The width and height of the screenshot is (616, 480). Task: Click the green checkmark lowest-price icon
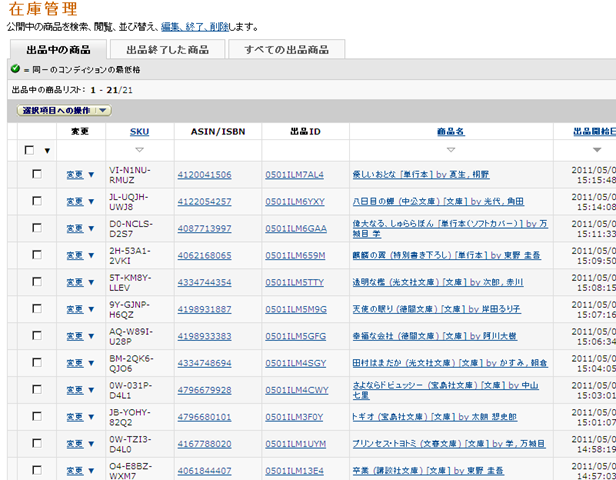pos(15,70)
